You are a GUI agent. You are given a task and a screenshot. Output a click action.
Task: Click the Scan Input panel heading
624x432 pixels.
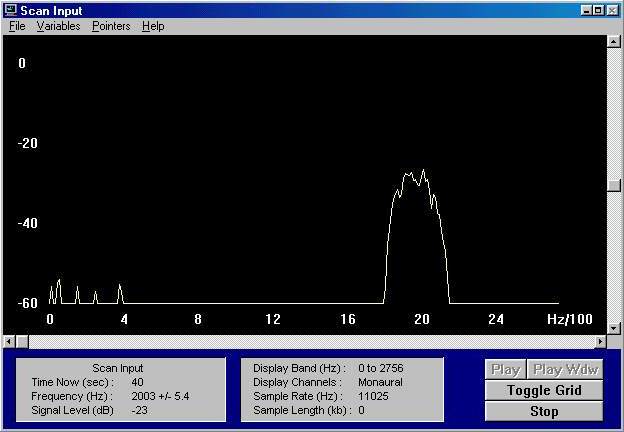pos(117,368)
